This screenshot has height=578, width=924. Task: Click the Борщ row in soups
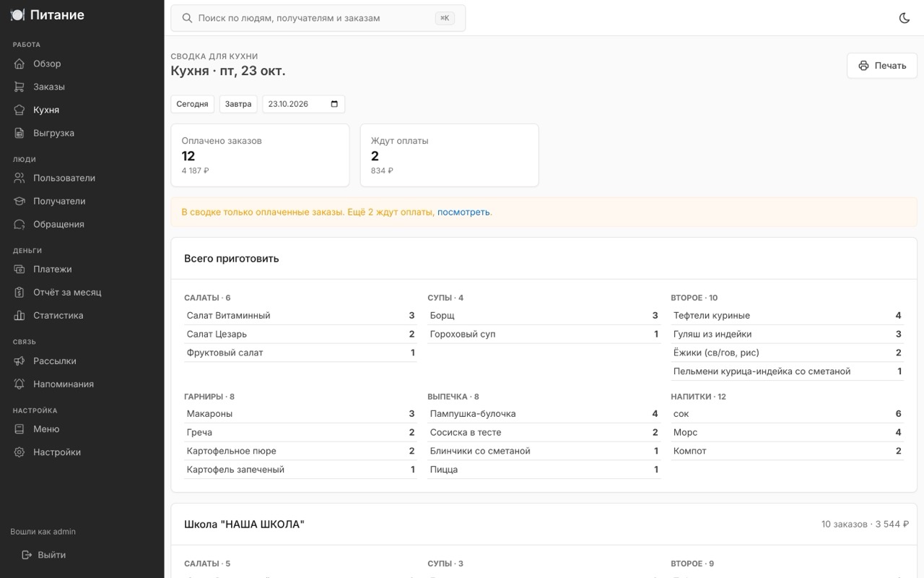click(544, 316)
